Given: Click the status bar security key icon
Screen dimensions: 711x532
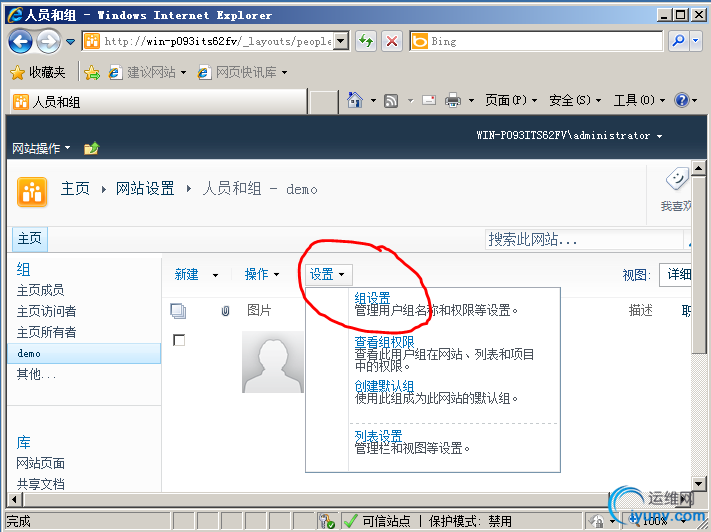Looking at the screenshot, I should coord(326,521).
